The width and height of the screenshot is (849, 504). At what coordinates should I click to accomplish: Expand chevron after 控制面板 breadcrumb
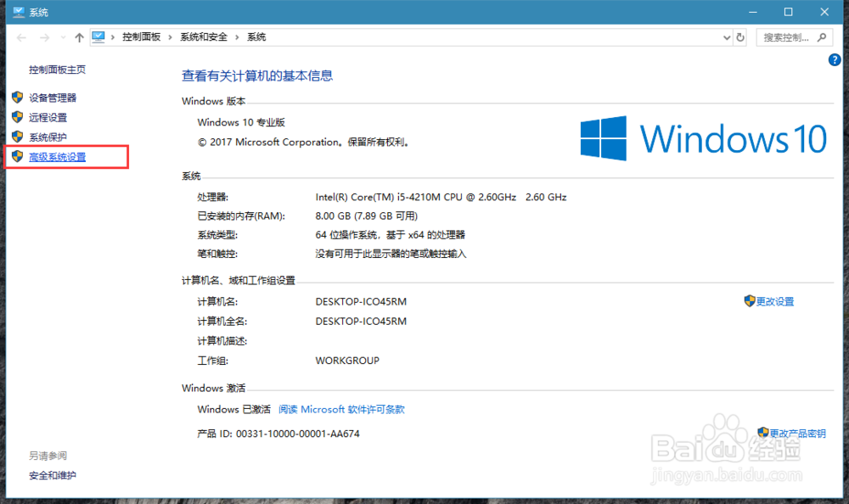click(170, 36)
